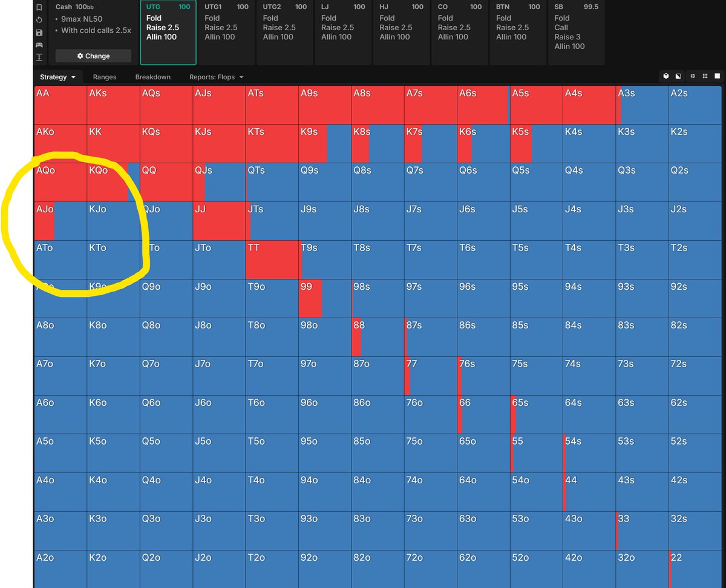
Task: Click the K9s hand cell
Action: tap(325, 144)
